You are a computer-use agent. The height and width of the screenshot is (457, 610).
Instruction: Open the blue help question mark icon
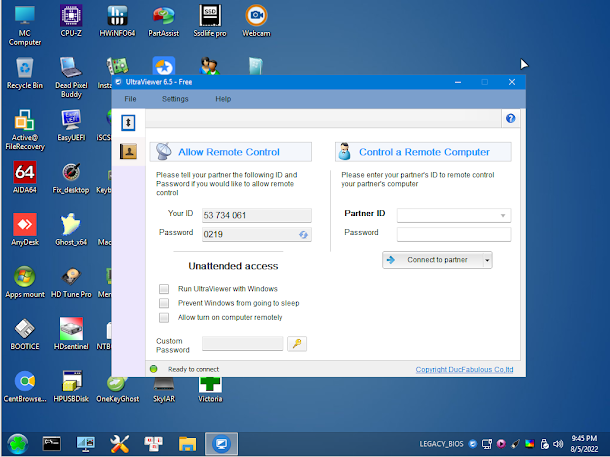coord(510,119)
